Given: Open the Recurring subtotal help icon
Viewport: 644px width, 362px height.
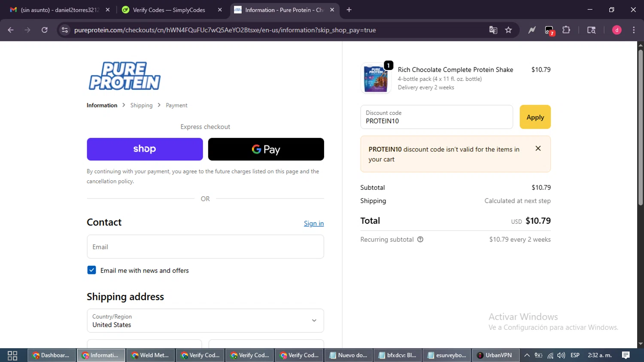Looking at the screenshot, I should pyautogui.click(x=420, y=240).
